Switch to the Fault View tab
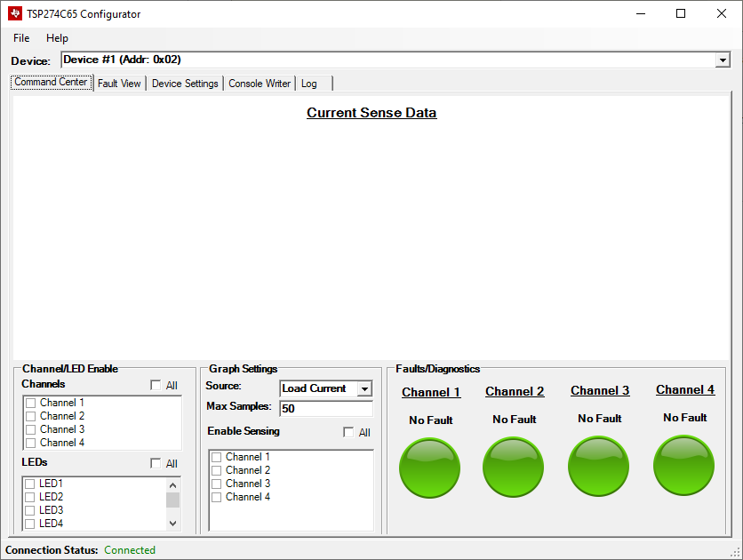Viewport: 743px width, 560px height. (x=119, y=84)
